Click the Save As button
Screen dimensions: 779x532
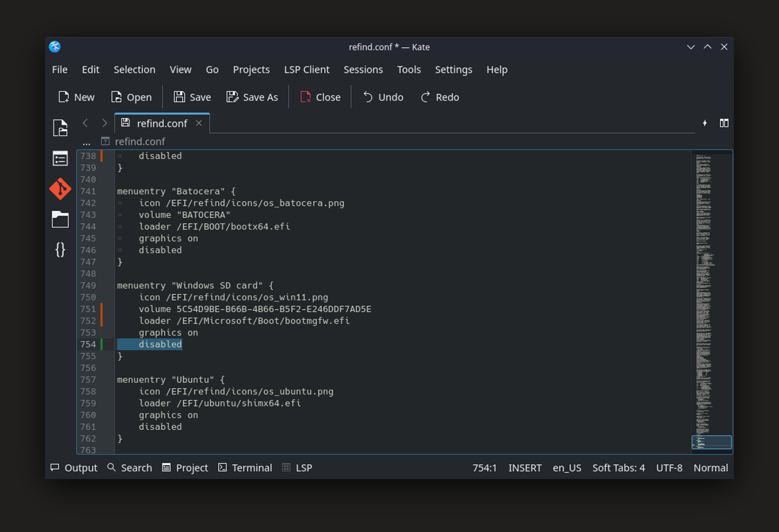[x=252, y=97]
